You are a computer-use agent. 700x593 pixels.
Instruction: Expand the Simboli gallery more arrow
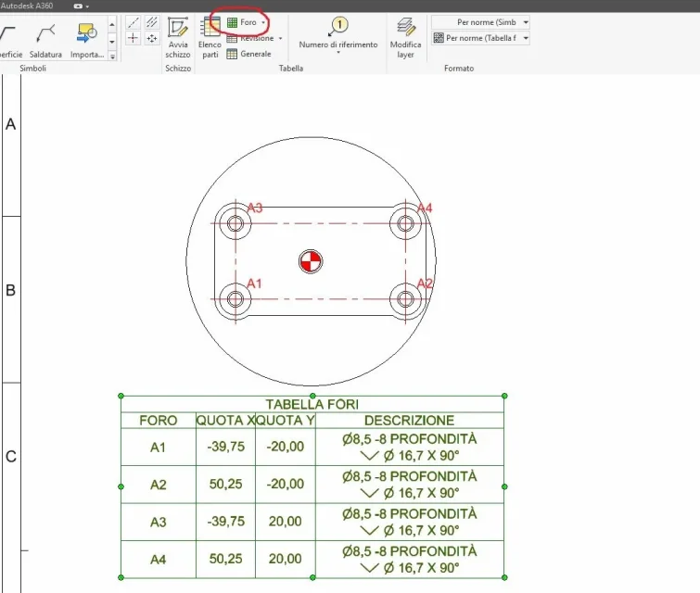(x=112, y=57)
